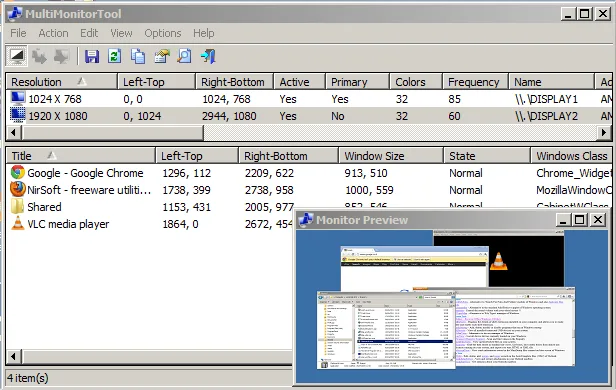
Task: Click NirSoft Firefox thumbnail in Monitor Preview
Action: coord(515,328)
